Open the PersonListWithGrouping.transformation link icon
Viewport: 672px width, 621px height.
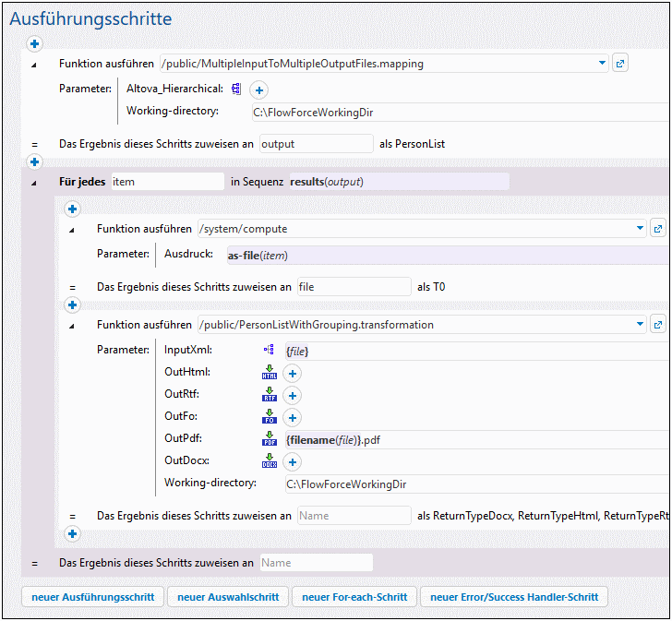point(658,325)
